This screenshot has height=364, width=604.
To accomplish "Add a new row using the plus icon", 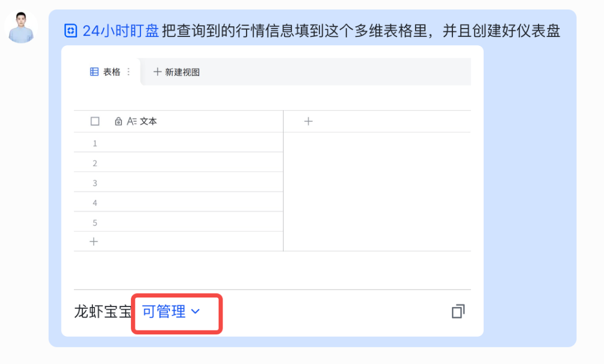I will tap(93, 242).
